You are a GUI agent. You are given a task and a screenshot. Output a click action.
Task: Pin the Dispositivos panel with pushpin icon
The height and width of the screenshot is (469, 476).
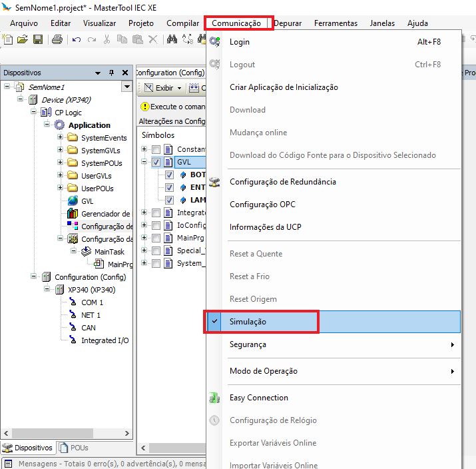(111, 73)
